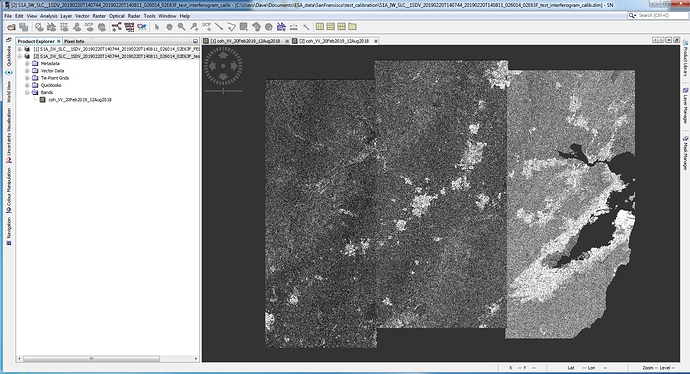Toggle the no-data overlay toolbar icon
The width and height of the screenshot is (690, 374).
39,27
